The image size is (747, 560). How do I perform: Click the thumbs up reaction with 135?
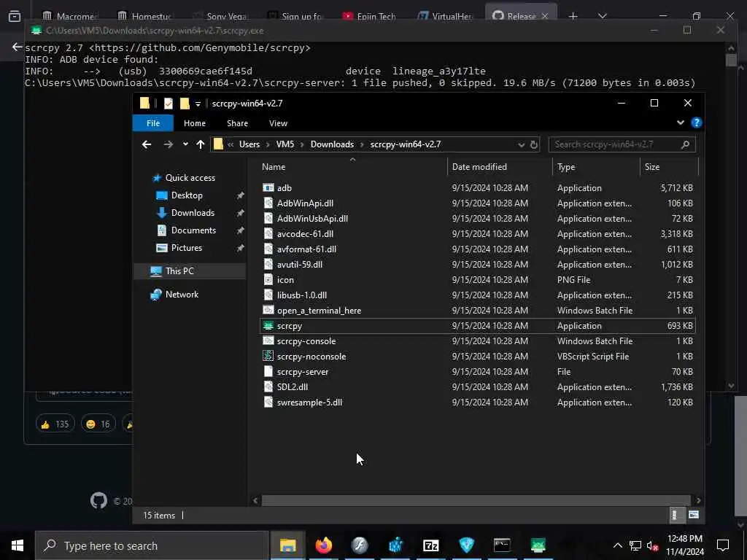click(55, 424)
